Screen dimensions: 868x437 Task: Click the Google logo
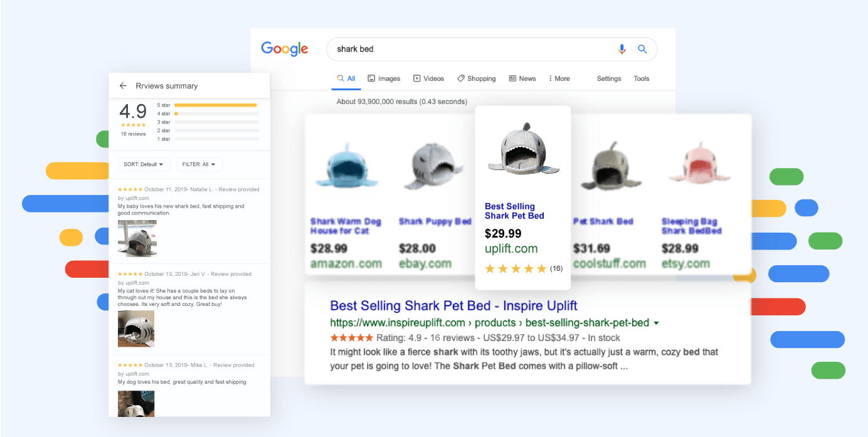pos(284,48)
